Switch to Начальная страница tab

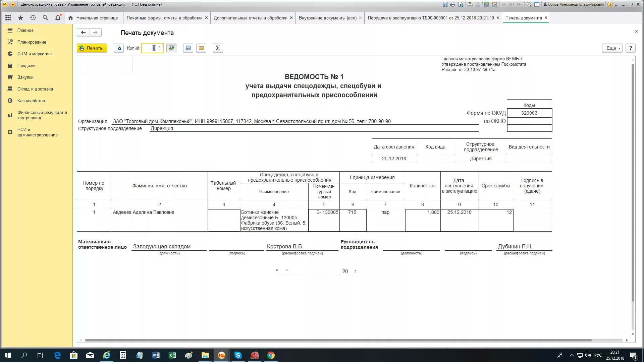pyautogui.click(x=93, y=18)
